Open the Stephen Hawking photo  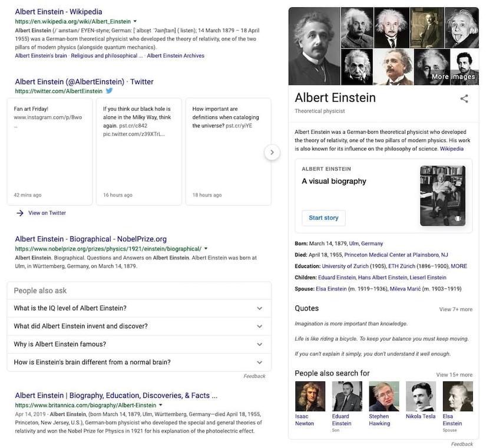click(383, 396)
